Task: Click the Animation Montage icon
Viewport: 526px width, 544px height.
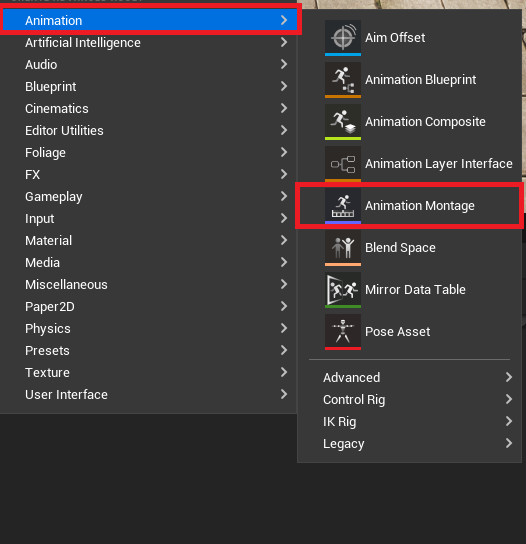Action: point(343,206)
